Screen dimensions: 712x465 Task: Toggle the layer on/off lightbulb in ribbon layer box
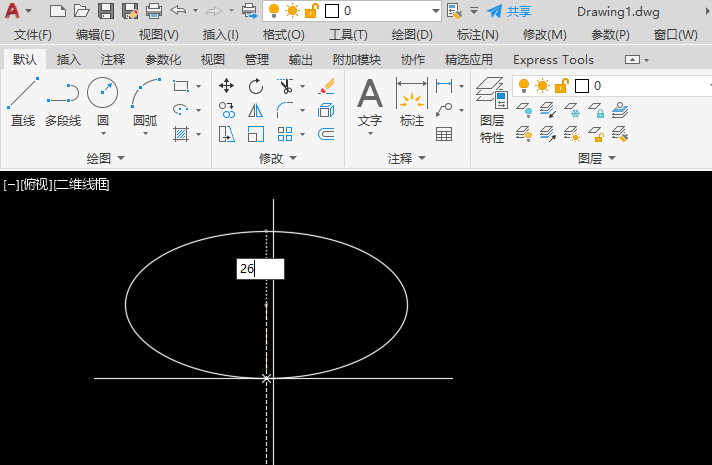tap(523, 86)
